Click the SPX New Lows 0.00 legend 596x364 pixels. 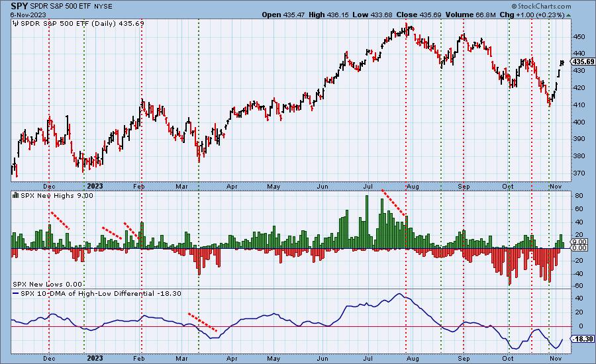(x=47, y=284)
